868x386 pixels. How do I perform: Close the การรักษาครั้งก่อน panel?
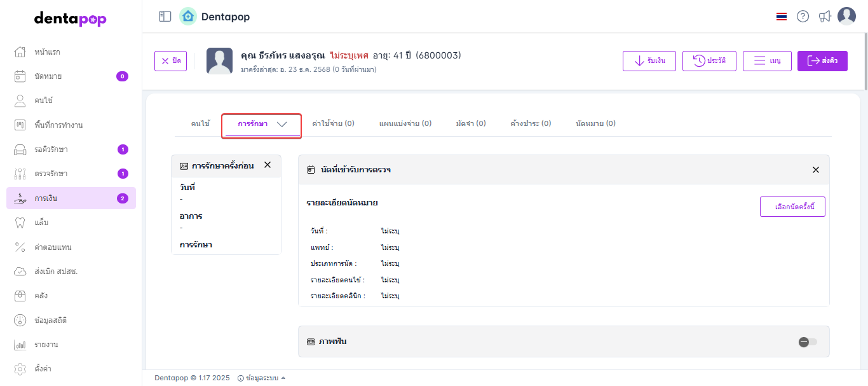pos(268,165)
